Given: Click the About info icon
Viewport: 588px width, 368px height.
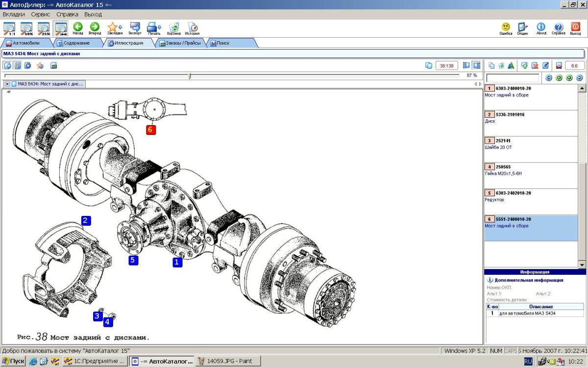Looking at the screenshot, I should pos(541,27).
